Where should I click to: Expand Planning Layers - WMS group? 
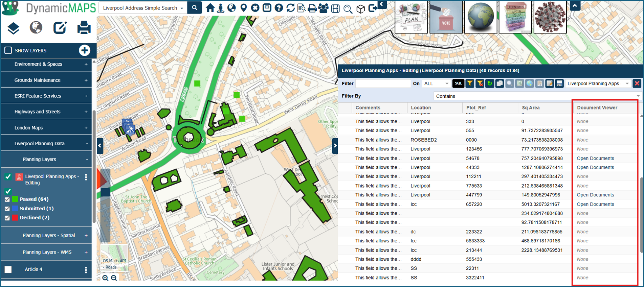point(86,252)
